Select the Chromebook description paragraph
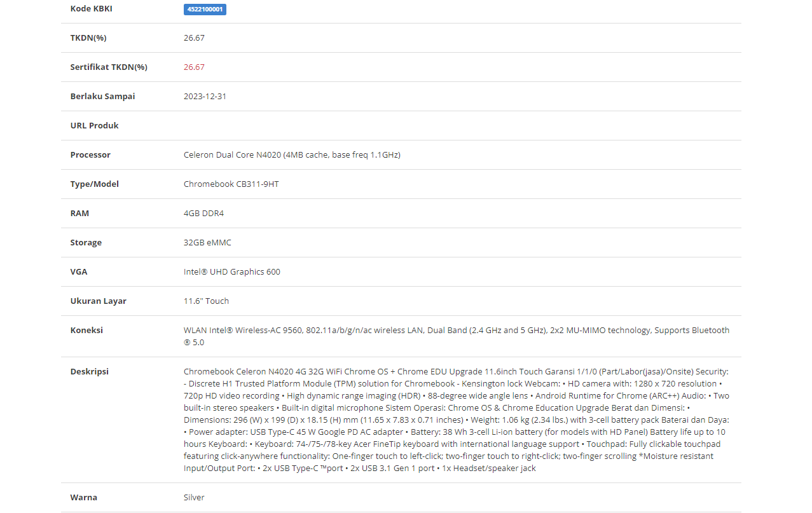 [457, 420]
